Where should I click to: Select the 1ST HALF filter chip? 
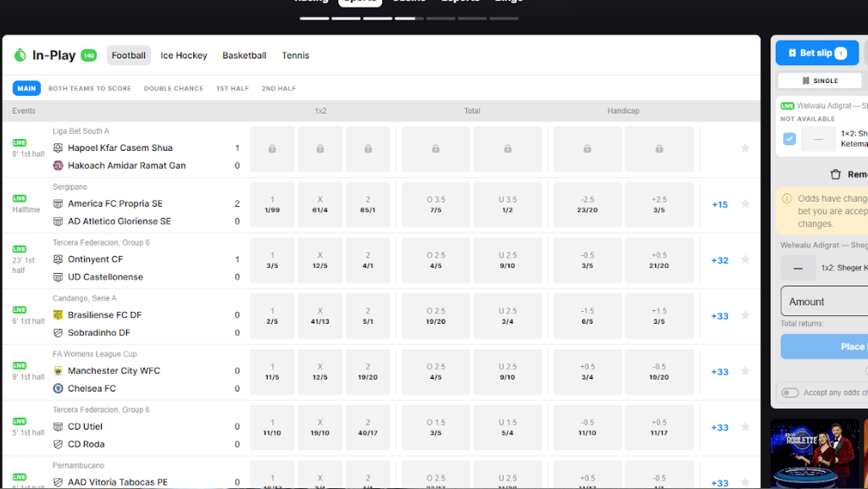(232, 88)
